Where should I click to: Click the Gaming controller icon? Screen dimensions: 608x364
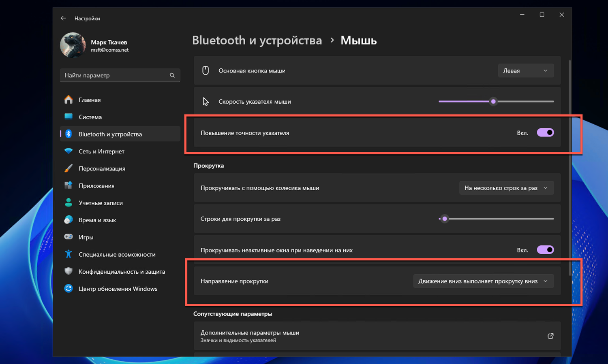(x=69, y=237)
